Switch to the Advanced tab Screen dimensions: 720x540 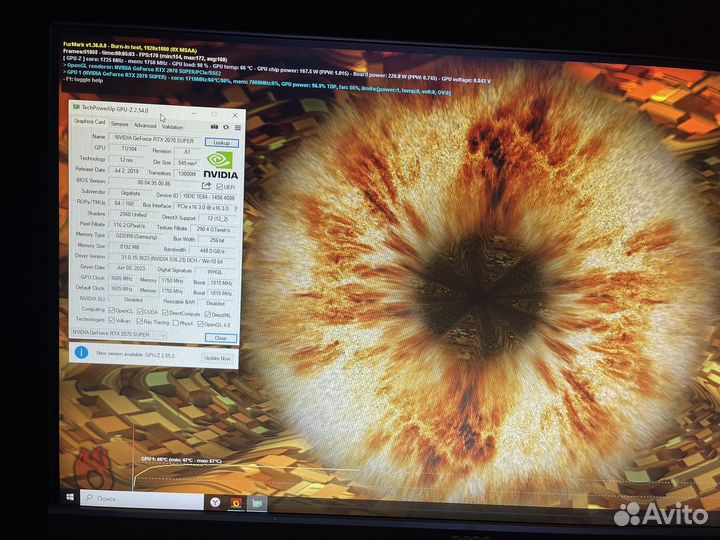pyautogui.click(x=145, y=125)
